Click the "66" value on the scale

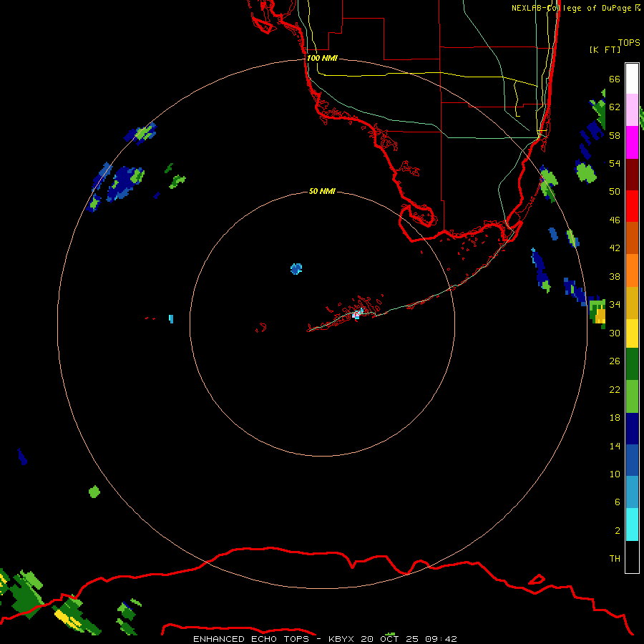pyautogui.click(x=615, y=79)
